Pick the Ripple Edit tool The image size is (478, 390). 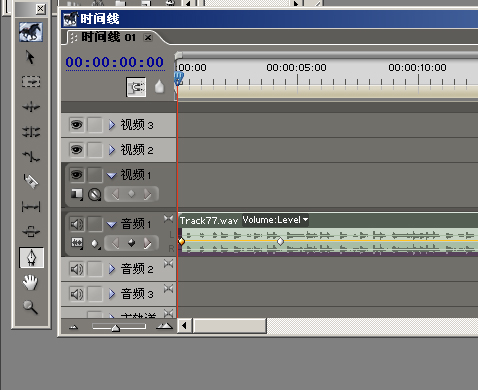tap(31, 107)
